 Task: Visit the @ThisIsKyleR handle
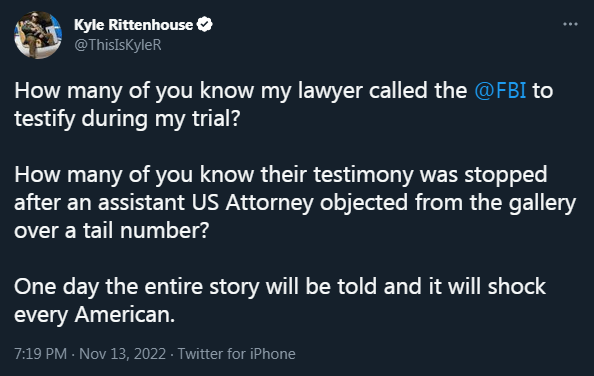pos(118,45)
